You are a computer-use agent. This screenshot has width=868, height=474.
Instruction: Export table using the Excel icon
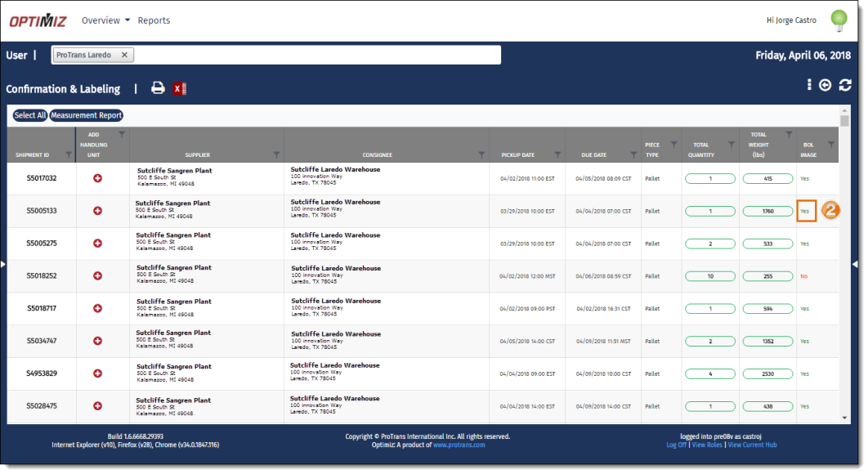180,88
